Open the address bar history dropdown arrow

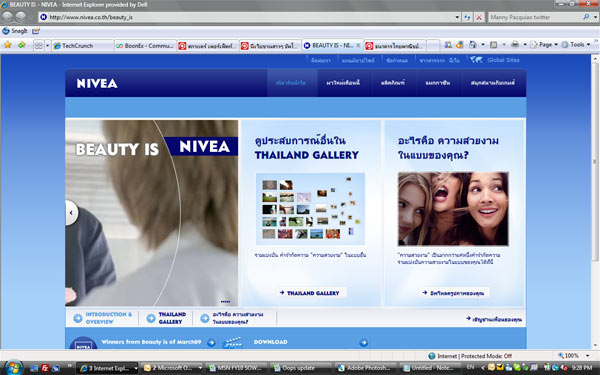coord(457,17)
